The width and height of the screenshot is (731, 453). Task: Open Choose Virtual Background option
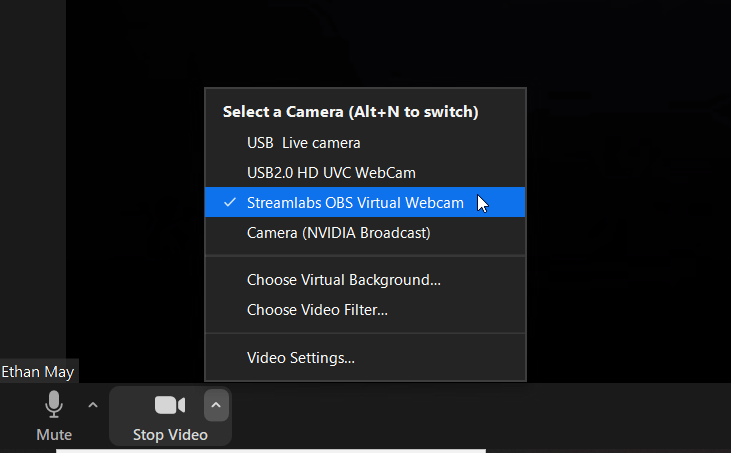[x=343, y=280]
